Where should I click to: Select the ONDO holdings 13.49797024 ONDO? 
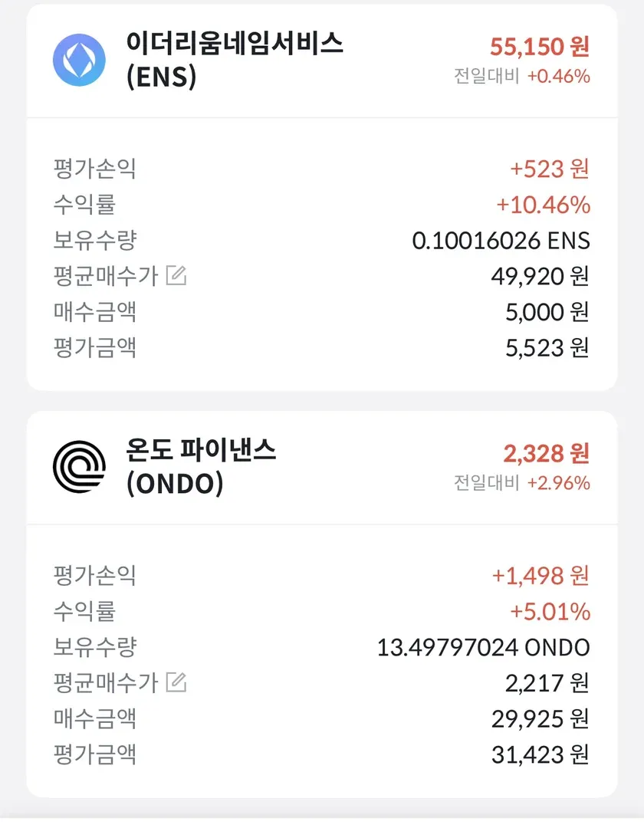click(x=483, y=647)
